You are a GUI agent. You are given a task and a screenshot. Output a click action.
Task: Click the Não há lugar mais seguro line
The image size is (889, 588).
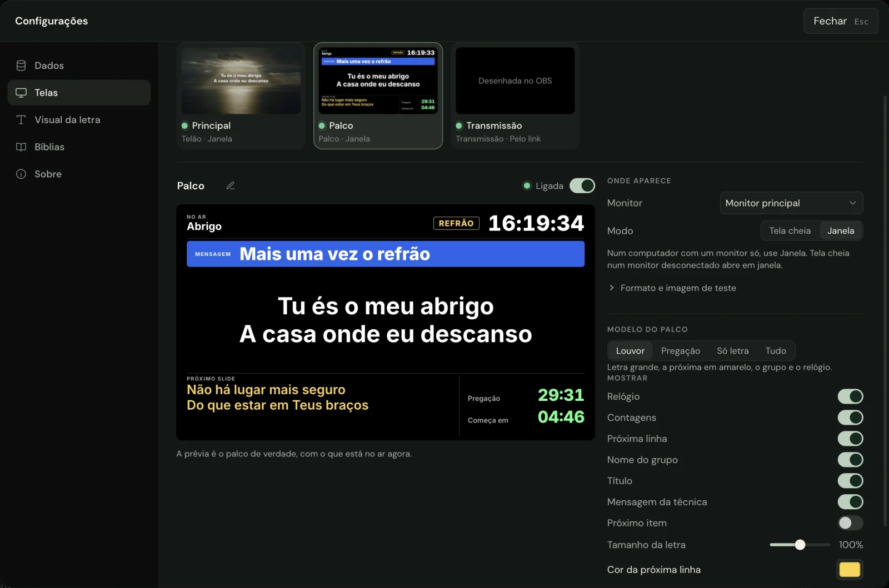coord(266,390)
